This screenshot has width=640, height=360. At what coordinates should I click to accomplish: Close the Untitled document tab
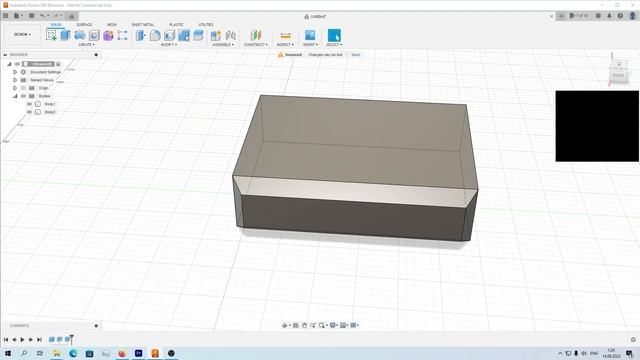(551, 16)
